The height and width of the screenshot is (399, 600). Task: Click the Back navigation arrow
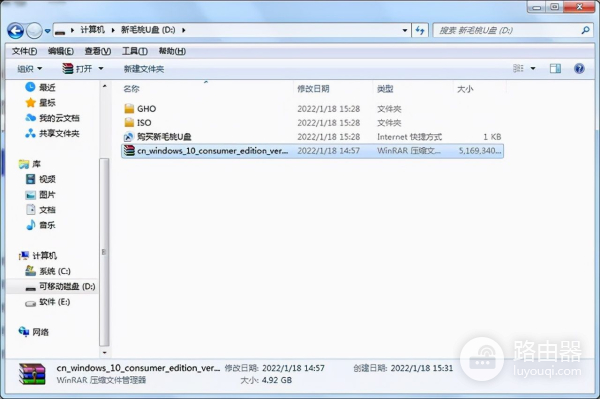(16, 31)
